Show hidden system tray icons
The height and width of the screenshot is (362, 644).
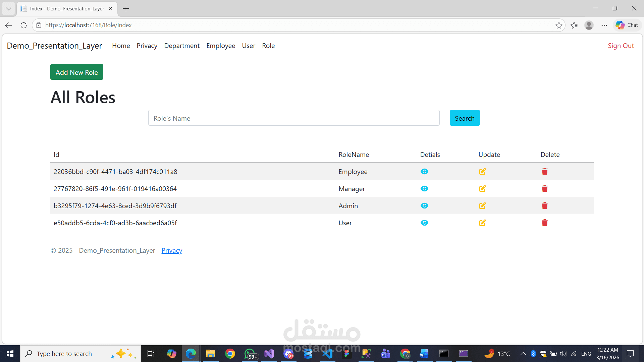tap(523, 354)
